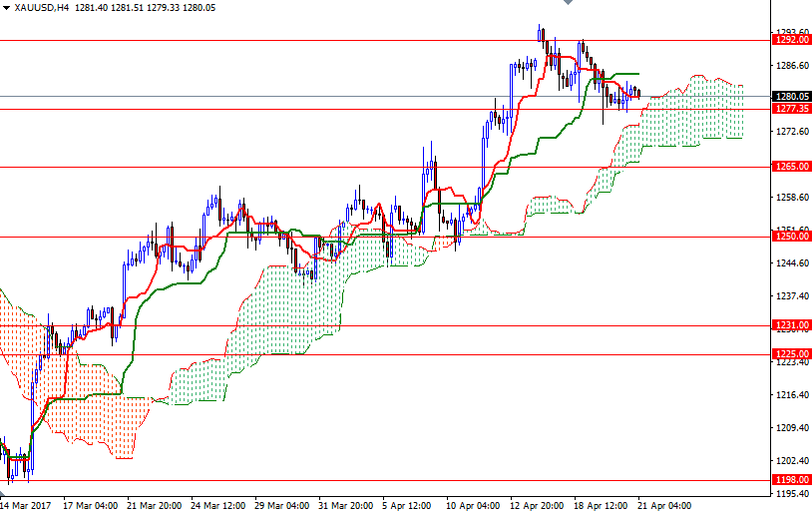Click the 29 Mar 04:00 time label
The image size is (812, 513).
coord(282,505)
